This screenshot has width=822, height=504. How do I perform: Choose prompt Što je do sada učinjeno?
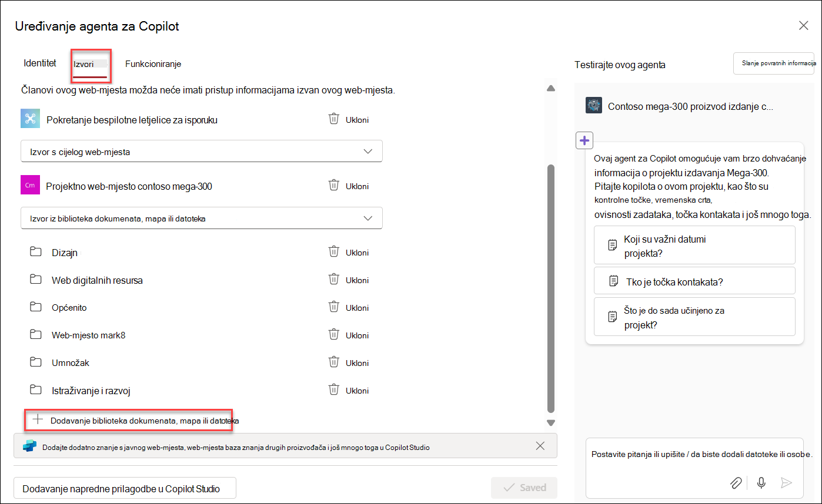pos(694,317)
